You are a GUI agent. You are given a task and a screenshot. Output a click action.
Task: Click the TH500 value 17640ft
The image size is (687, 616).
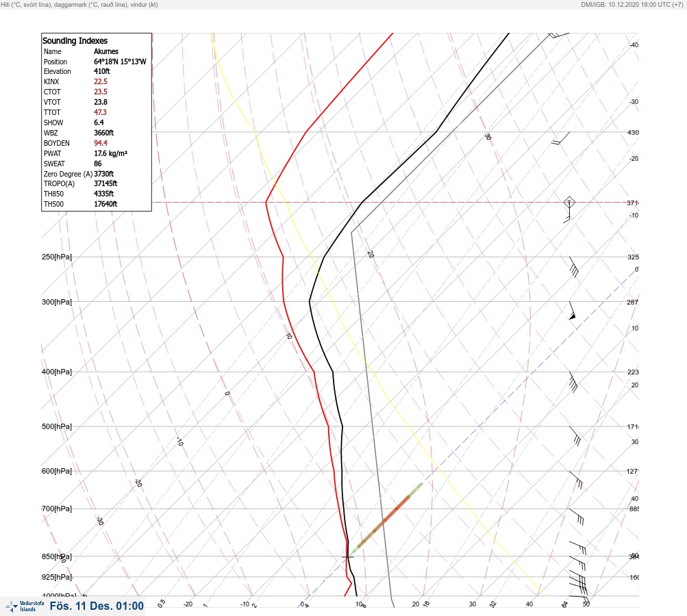[105, 204]
